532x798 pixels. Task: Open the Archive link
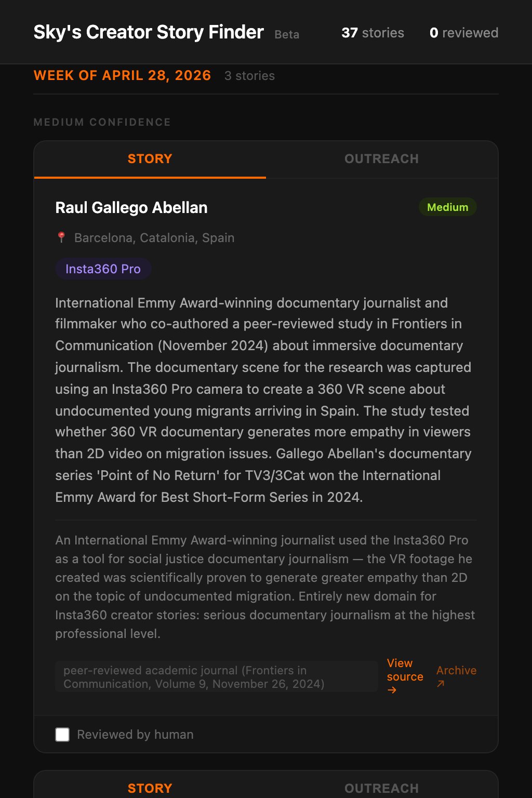point(456,676)
